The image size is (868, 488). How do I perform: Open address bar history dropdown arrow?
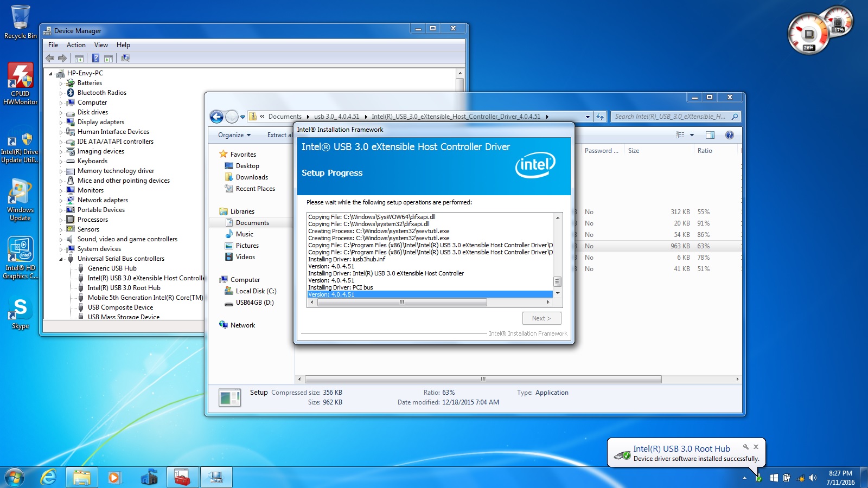click(x=588, y=117)
